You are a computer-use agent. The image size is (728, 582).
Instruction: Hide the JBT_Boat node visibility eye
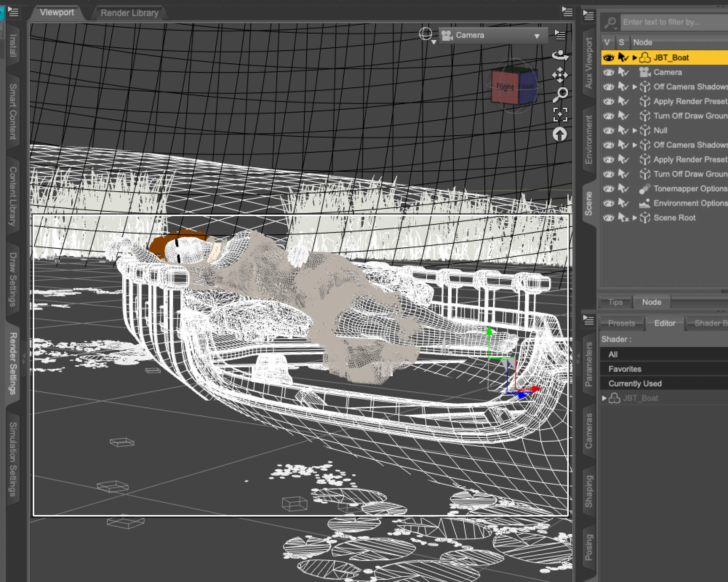click(x=609, y=57)
